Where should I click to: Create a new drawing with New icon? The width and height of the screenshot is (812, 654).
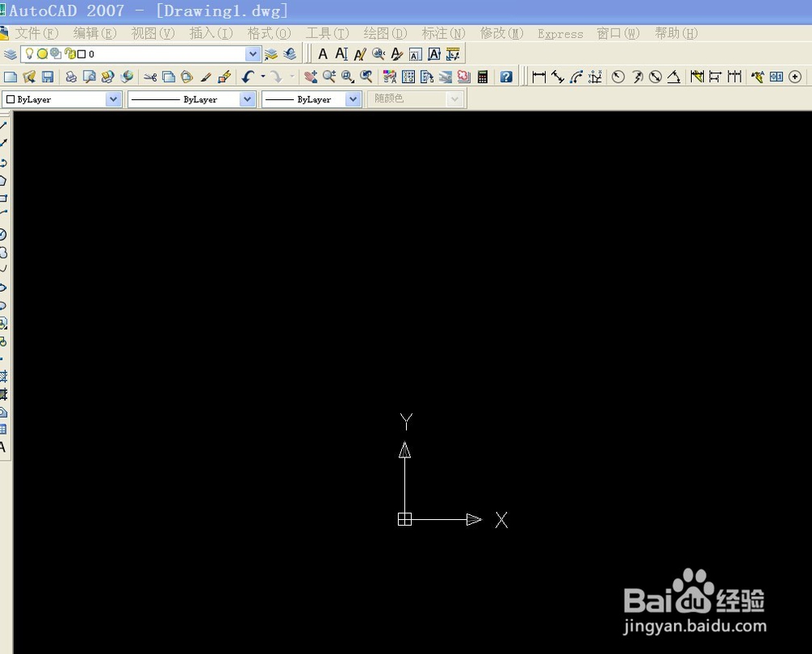click(11, 77)
